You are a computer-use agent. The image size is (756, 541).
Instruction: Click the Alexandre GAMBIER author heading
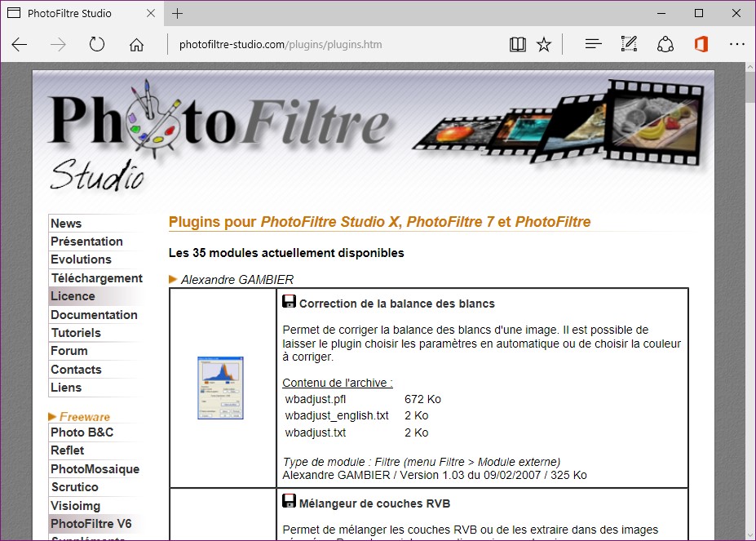(237, 279)
